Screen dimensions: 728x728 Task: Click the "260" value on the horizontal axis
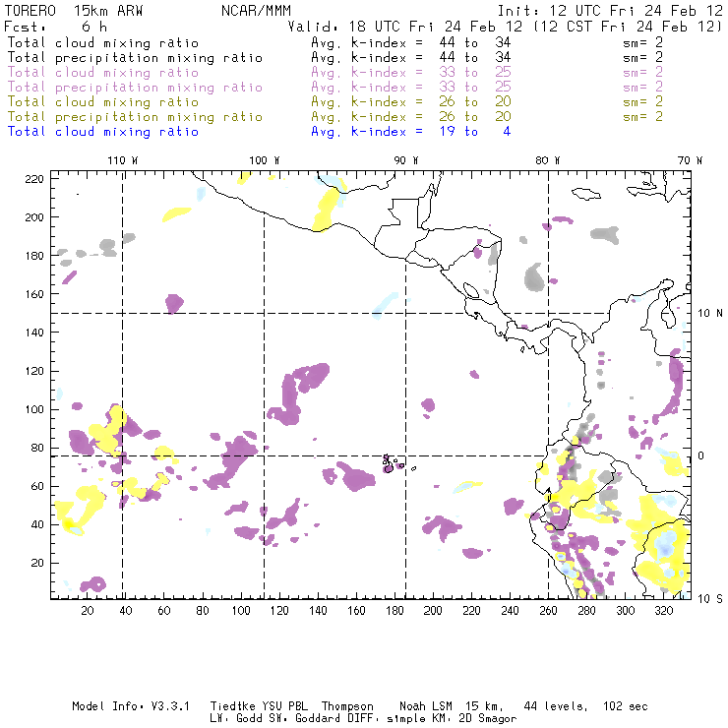(548, 611)
